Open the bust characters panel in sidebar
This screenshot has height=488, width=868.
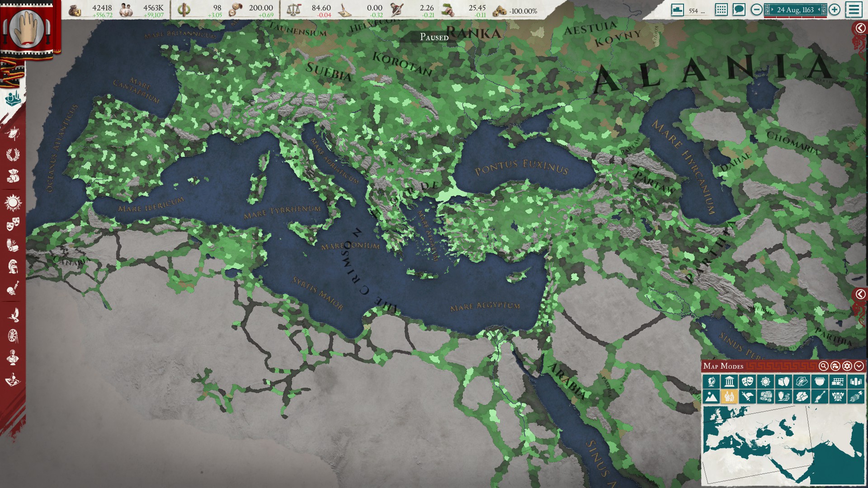click(x=13, y=357)
